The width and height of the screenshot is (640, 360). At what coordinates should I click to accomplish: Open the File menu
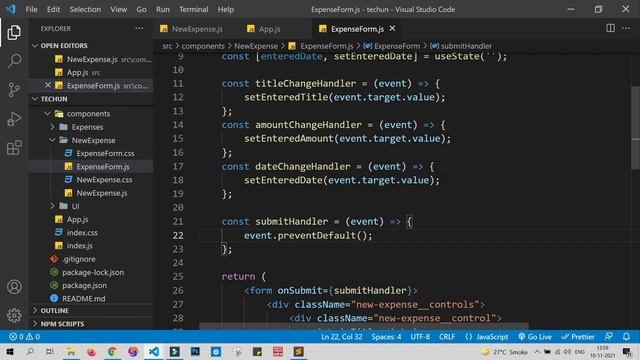pyautogui.click(x=31, y=9)
